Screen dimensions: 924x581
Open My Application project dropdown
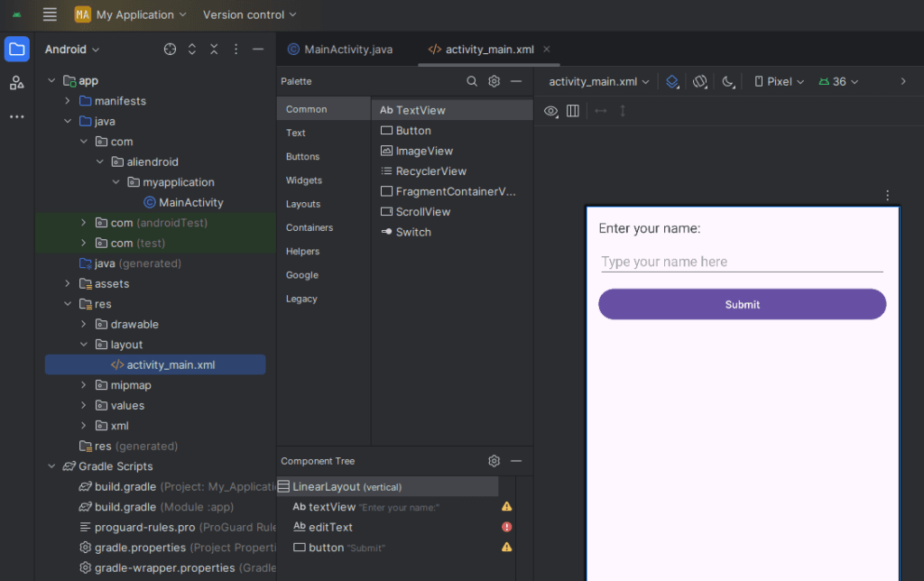click(x=130, y=14)
